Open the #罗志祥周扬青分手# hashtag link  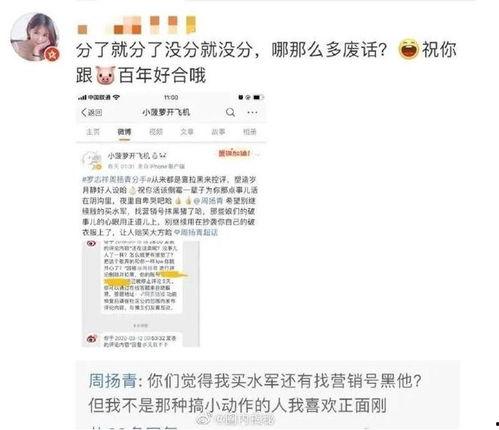click(x=116, y=180)
